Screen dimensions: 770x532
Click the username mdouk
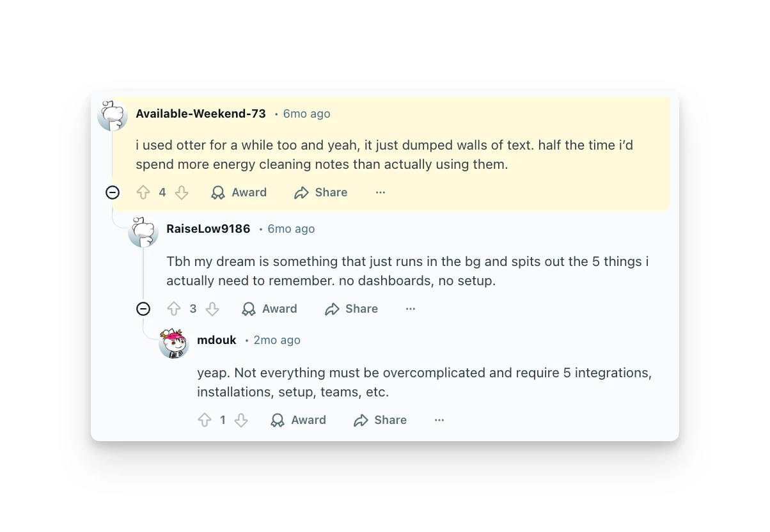217,340
